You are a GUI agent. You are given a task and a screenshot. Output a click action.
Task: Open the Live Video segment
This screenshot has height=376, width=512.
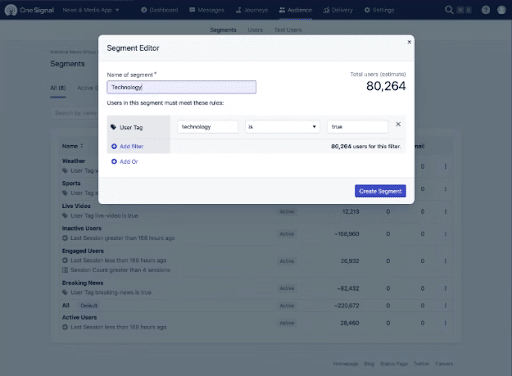tap(76, 206)
